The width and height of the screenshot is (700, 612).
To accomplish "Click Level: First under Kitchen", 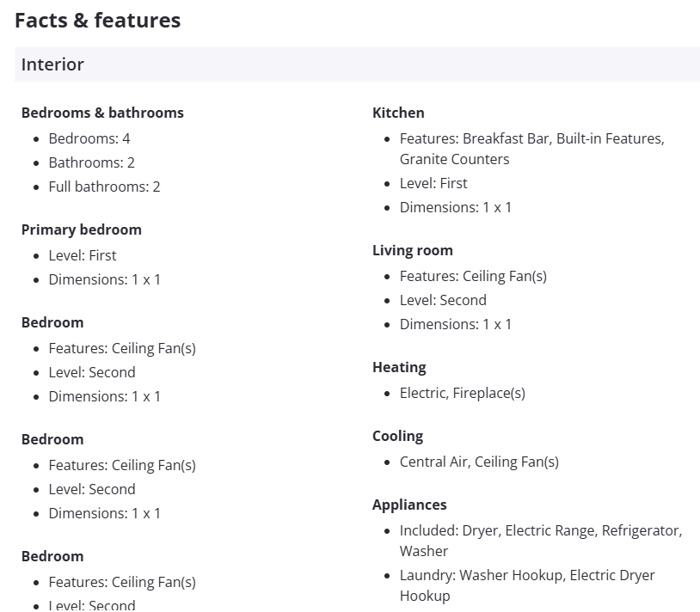I will pyautogui.click(x=433, y=183).
